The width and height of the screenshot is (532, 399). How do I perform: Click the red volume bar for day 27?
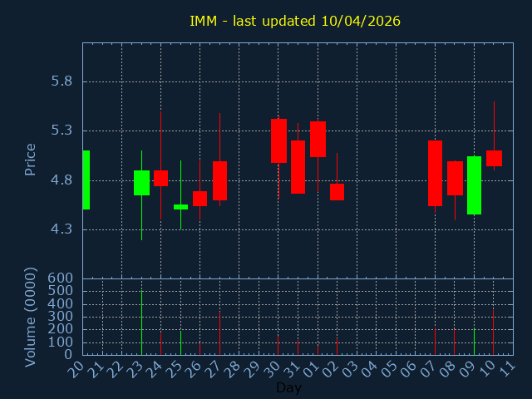coord(219,332)
